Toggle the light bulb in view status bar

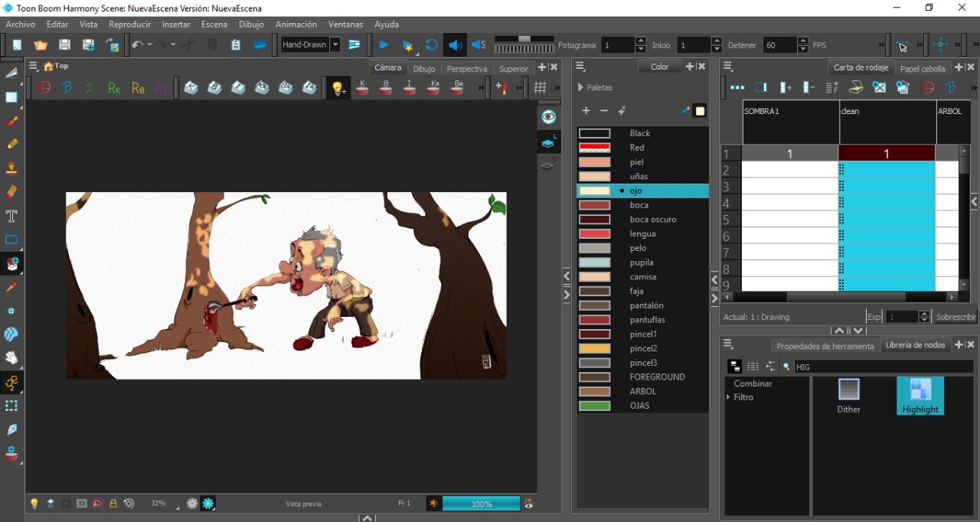[x=34, y=504]
